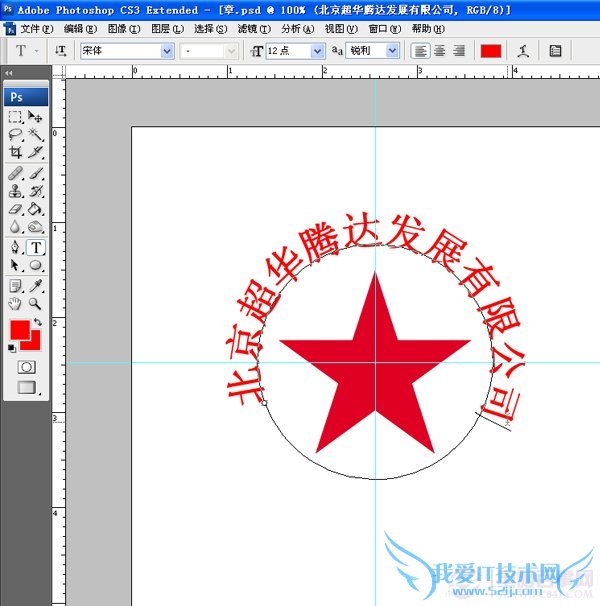
Task: Select the Notes tool
Action: [15, 286]
